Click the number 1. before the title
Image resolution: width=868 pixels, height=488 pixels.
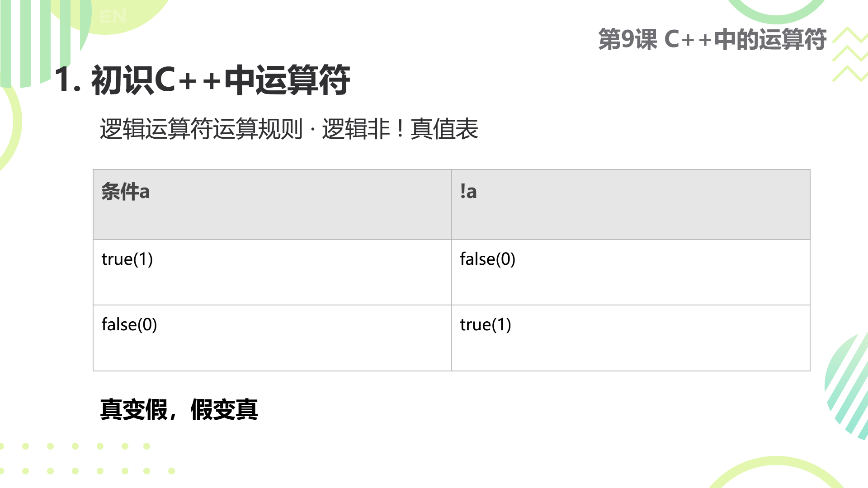pos(68,80)
